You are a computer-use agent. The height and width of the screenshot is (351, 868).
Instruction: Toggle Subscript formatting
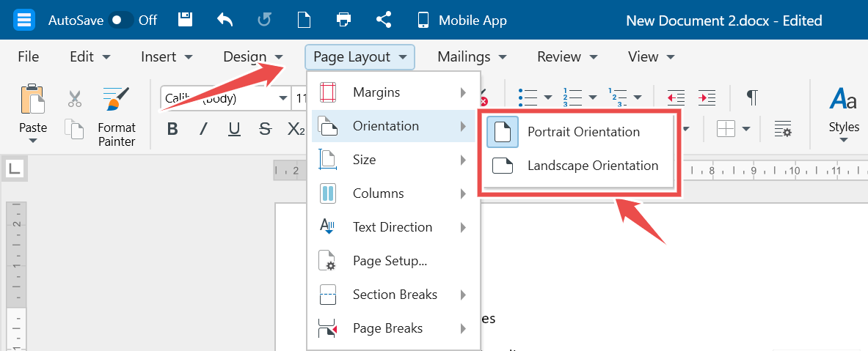click(296, 130)
